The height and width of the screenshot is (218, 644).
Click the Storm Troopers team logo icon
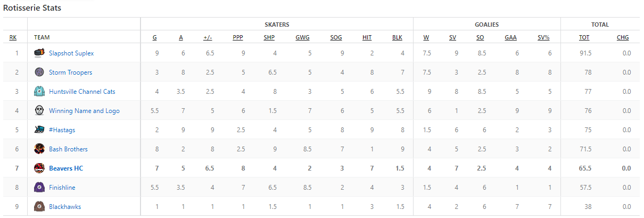point(39,72)
